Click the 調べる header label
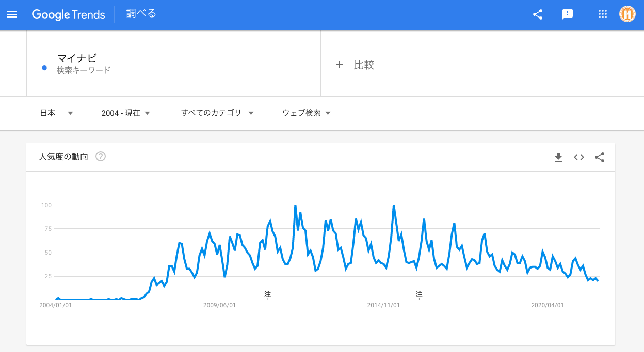The image size is (644, 352). click(x=141, y=14)
